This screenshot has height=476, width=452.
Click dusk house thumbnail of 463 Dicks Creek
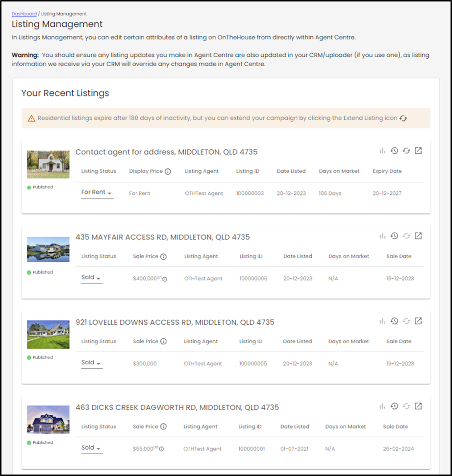[x=48, y=420]
